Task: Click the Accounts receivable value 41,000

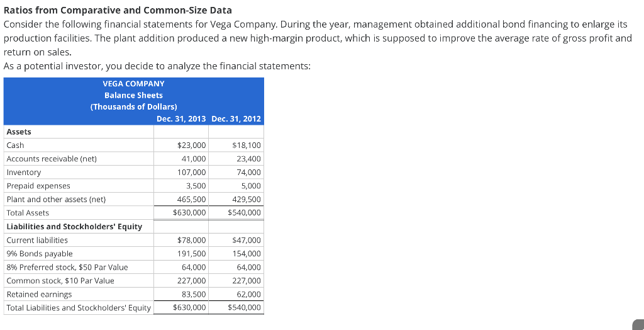Action: 194,159
